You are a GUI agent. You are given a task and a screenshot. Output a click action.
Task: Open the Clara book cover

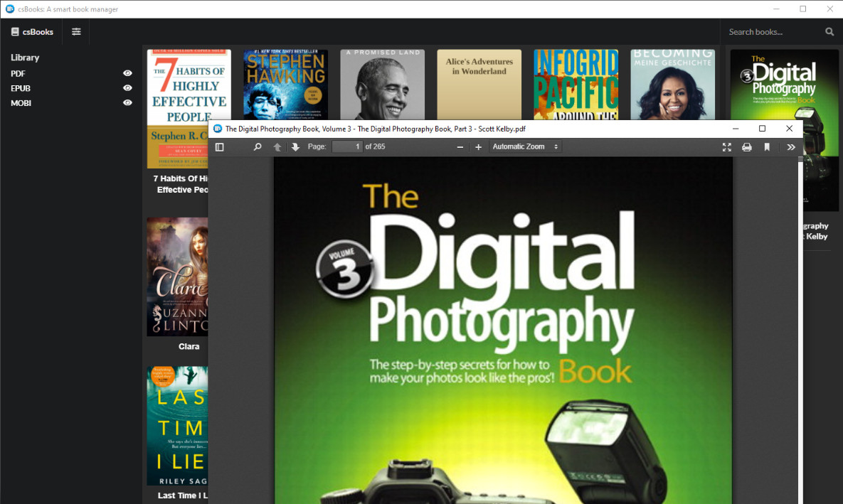pyautogui.click(x=177, y=277)
